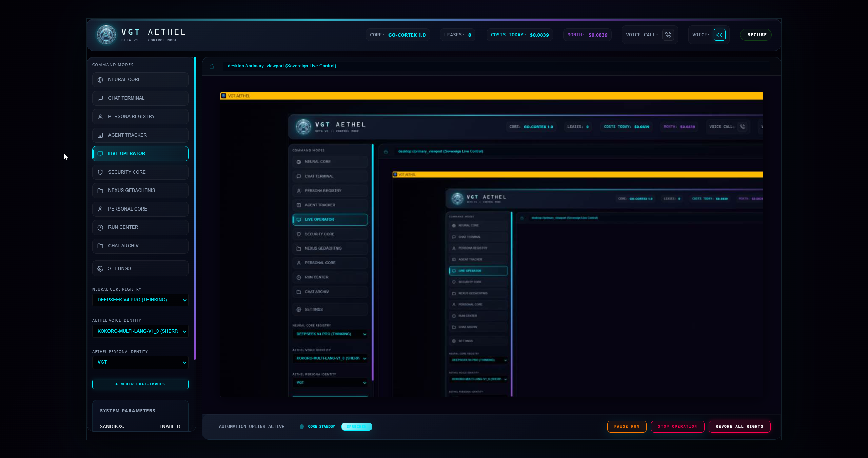Open nested viewport's DeepSeek V4 Pro dropdown
The image size is (868, 458).
[x=330, y=334]
